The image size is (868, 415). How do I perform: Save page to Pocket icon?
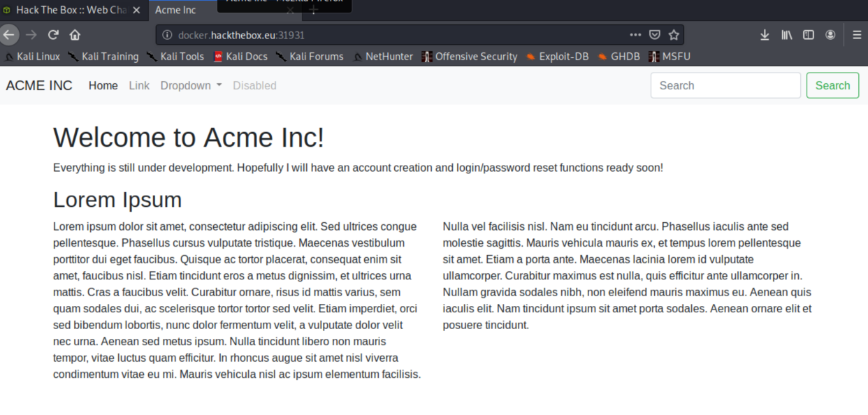pos(655,35)
